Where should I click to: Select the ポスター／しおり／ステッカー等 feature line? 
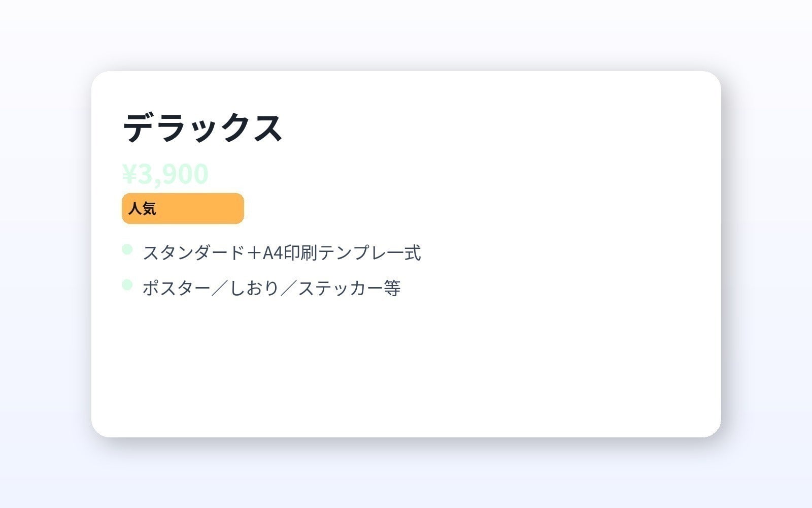click(x=272, y=288)
